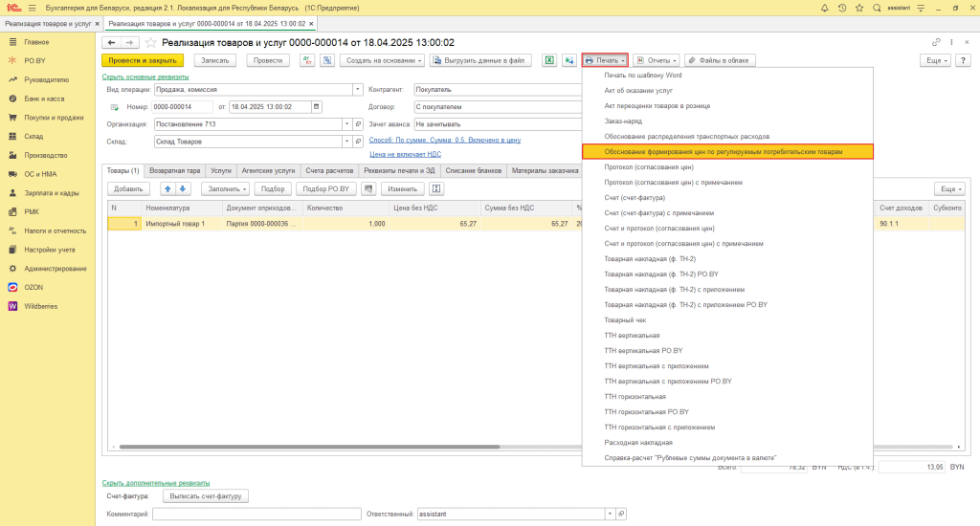Focus the Комментарий input field
The height and width of the screenshot is (526, 980).
coord(256,515)
